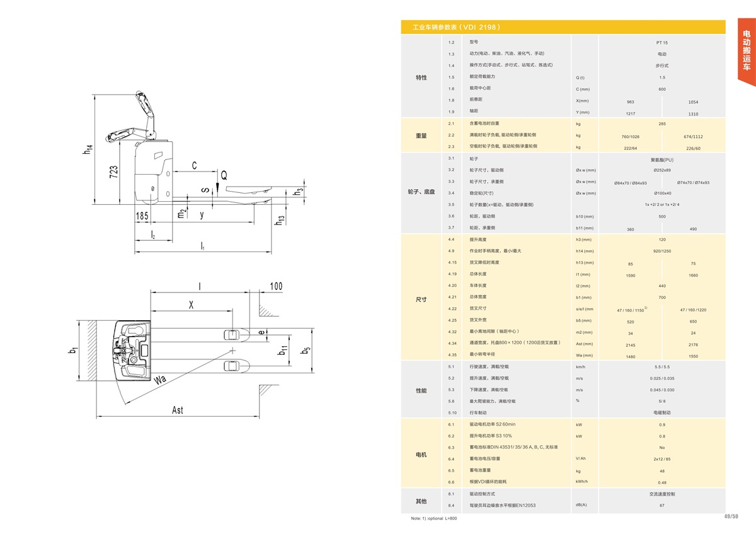Screen dimensions: 756x539
Task: Click the stabilizer wheel size 'Ø100x40'
Action: pos(661,193)
